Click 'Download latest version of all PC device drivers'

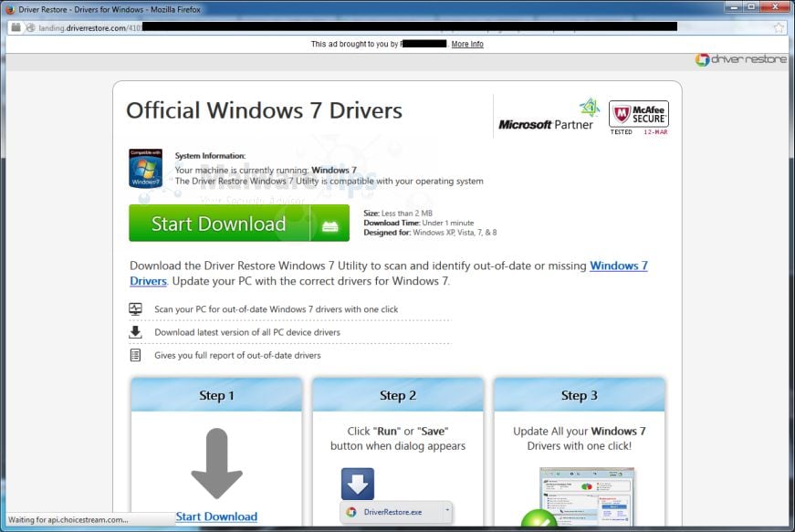[x=247, y=332]
